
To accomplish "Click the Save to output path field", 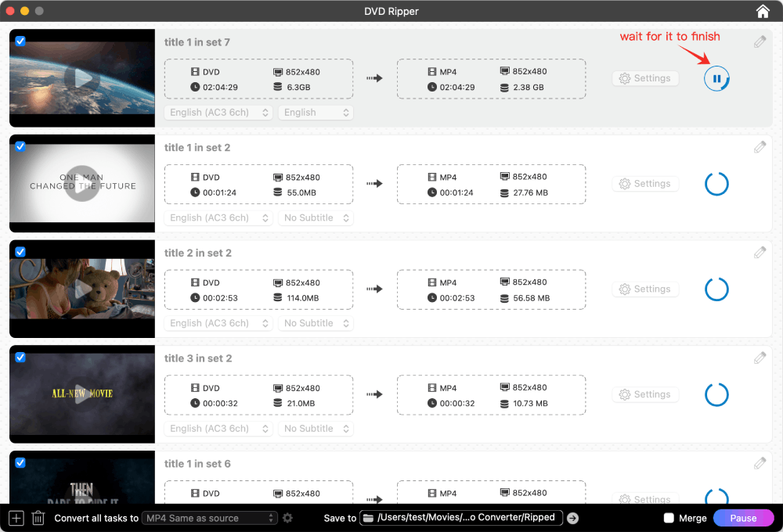I will (460, 518).
